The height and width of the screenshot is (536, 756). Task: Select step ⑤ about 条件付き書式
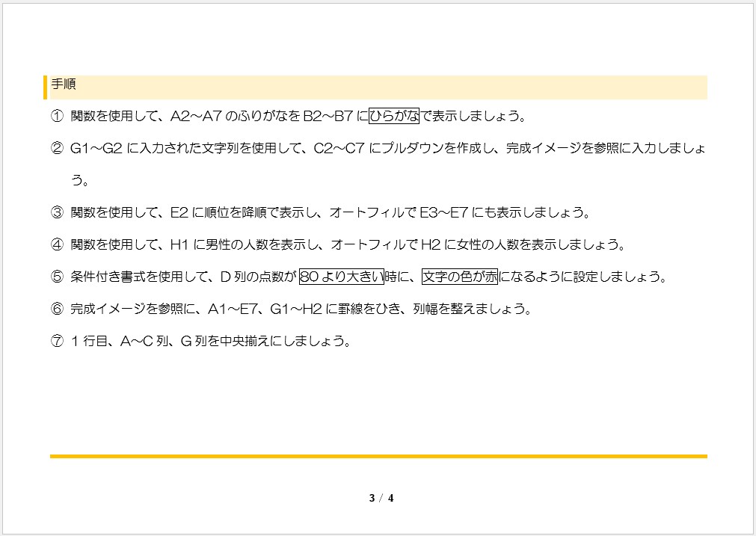click(359, 277)
